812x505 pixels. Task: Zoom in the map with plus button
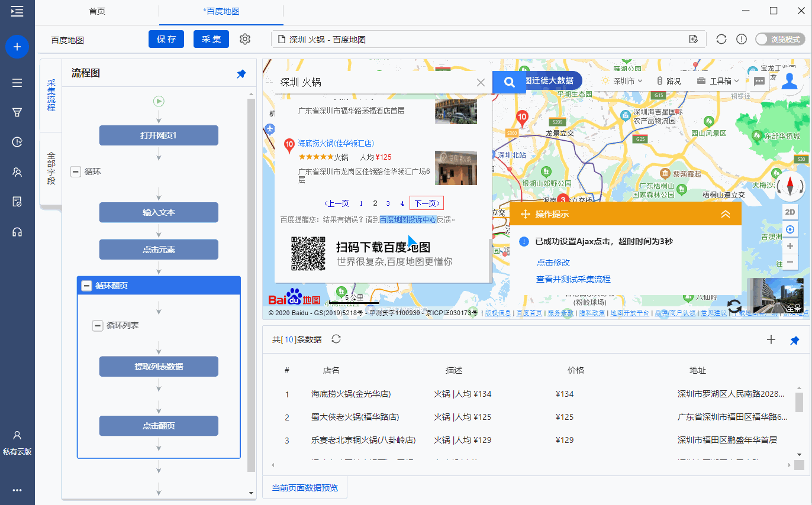click(x=790, y=246)
